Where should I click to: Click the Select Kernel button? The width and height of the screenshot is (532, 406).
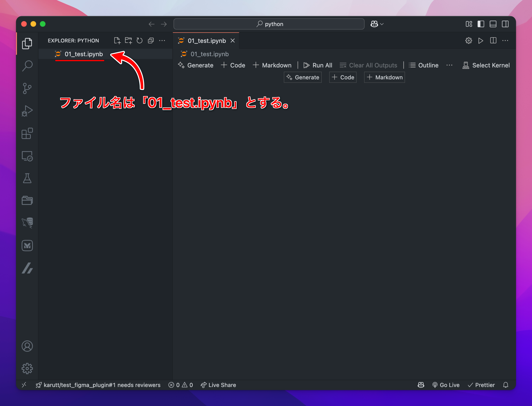(x=486, y=65)
